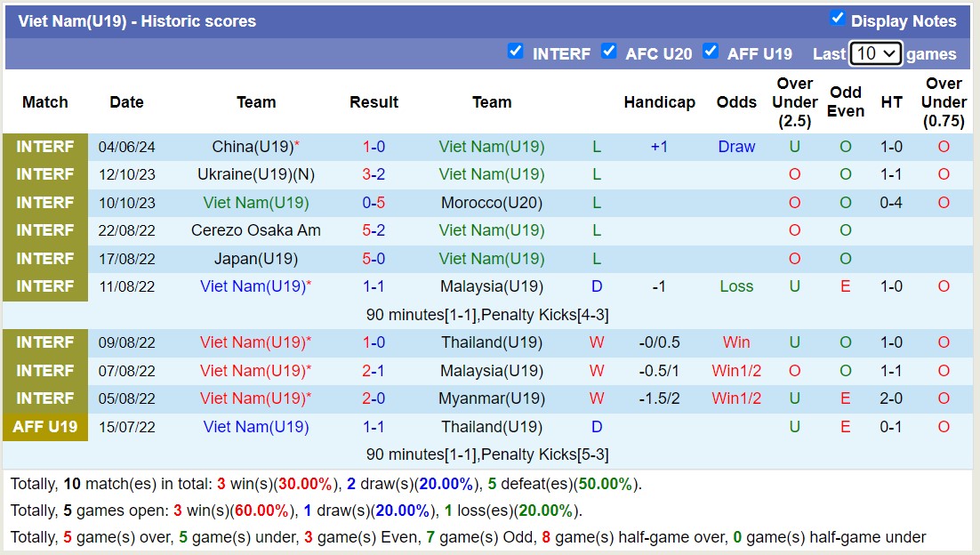Open Myanmar(U19) team link
Screen dimensions: 980x555
[x=491, y=398]
